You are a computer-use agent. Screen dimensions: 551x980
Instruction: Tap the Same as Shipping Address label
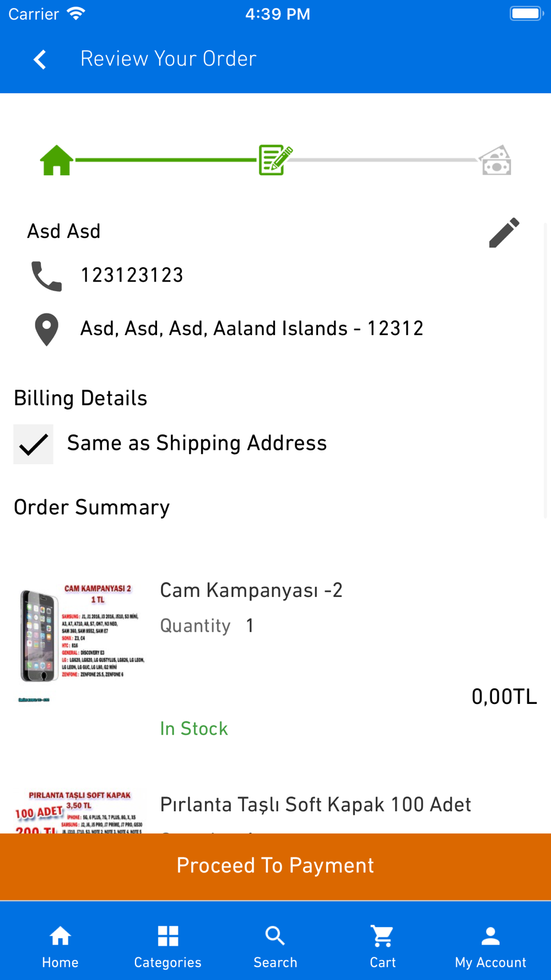click(x=197, y=444)
